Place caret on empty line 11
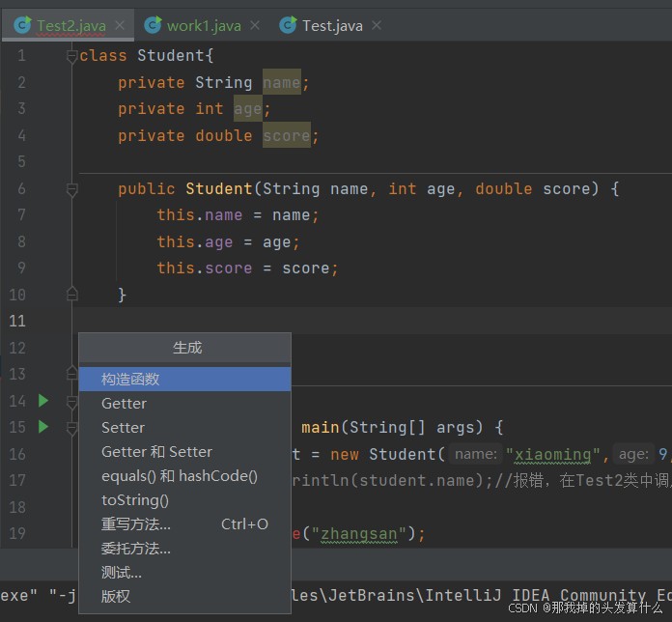Viewport: 672px width, 622px height. pyautogui.click(x=372, y=321)
